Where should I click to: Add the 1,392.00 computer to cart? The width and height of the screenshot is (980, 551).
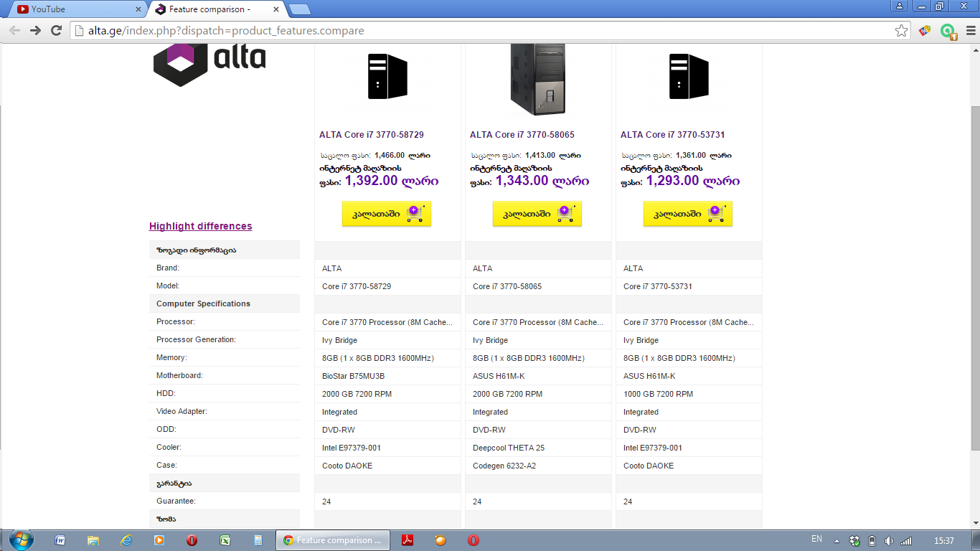point(387,214)
